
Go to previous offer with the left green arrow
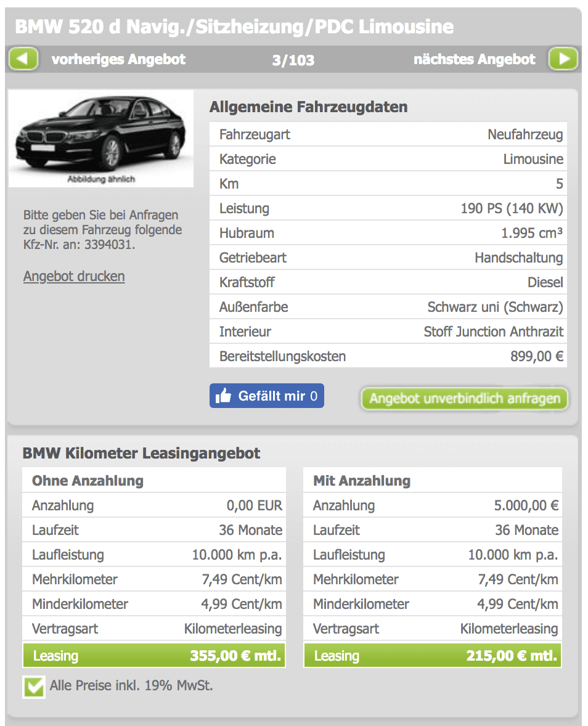pos(23,59)
